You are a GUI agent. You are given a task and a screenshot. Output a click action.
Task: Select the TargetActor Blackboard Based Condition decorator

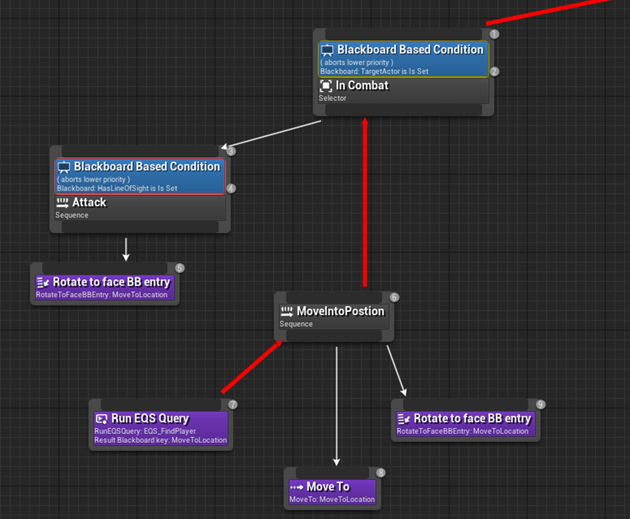click(404, 59)
